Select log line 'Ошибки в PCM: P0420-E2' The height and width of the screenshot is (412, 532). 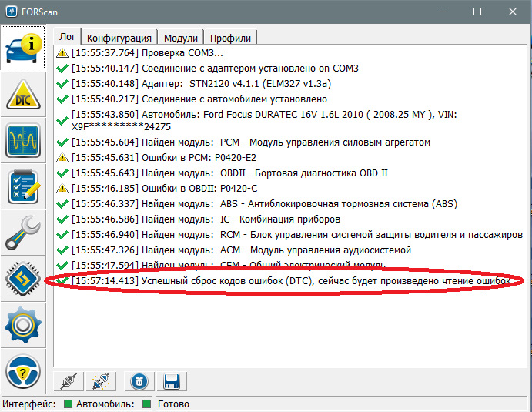164,158
